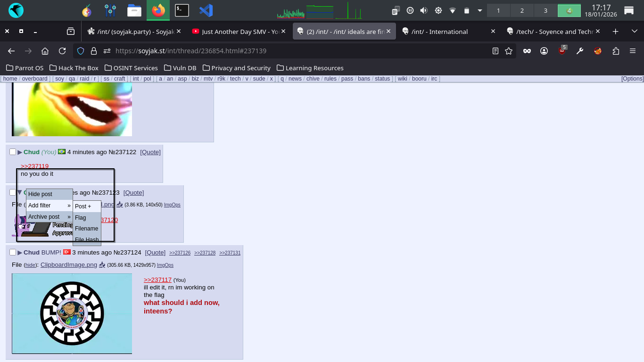Screen dimensions: 644x362
Task: Go back to the previous page
Action: [x=11, y=51]
